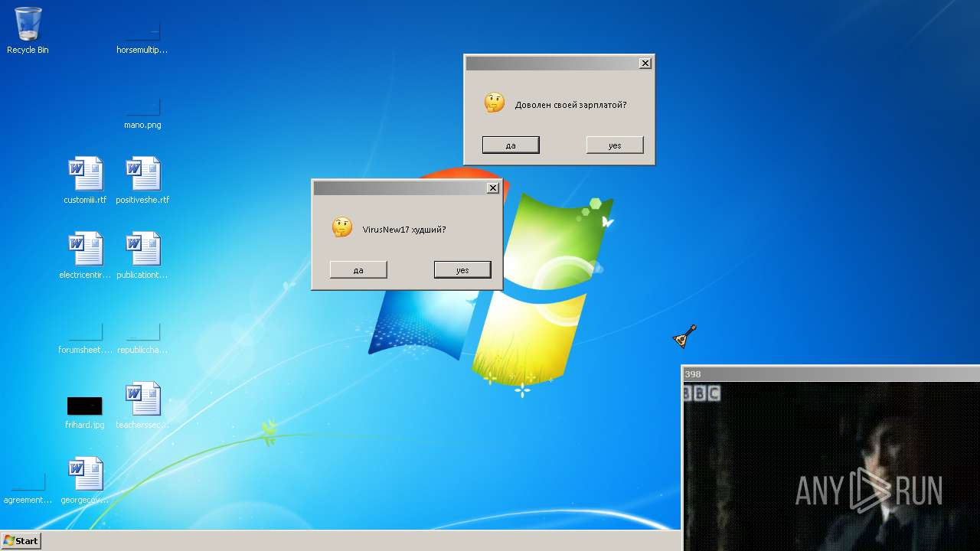Click 'да' in the salary question dialog

(x=511, y=145)
